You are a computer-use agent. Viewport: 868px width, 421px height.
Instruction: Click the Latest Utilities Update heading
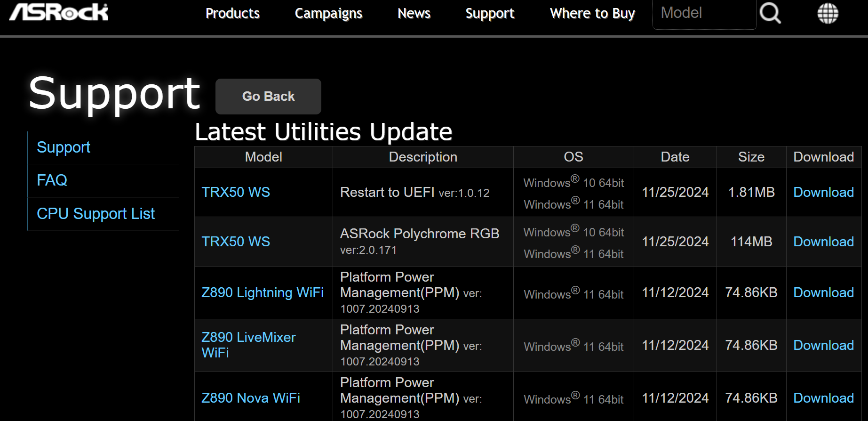click(x=324, y=132)
